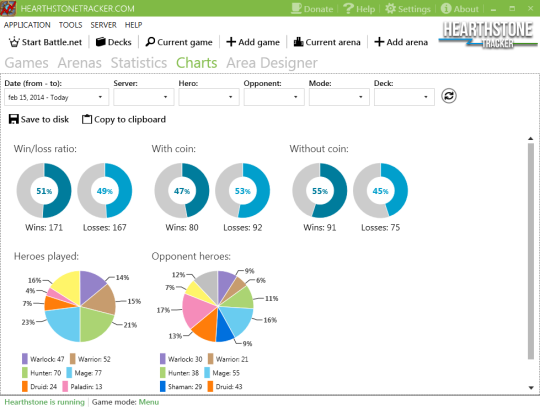
Task: Open the Server filter dropdown
Action: 144,97
